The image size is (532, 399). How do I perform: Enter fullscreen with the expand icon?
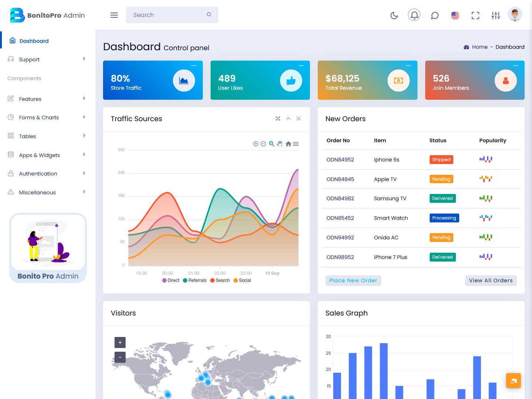[475, 15]
